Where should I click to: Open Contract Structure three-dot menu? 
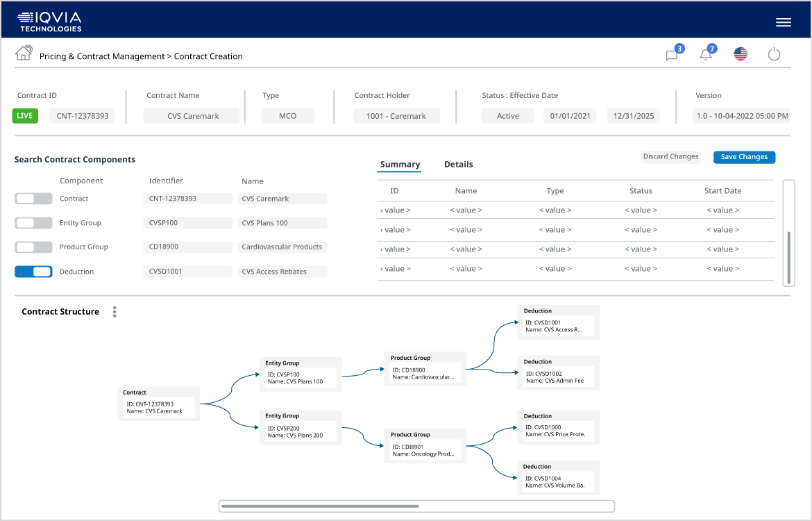click(x=115, y=312)
